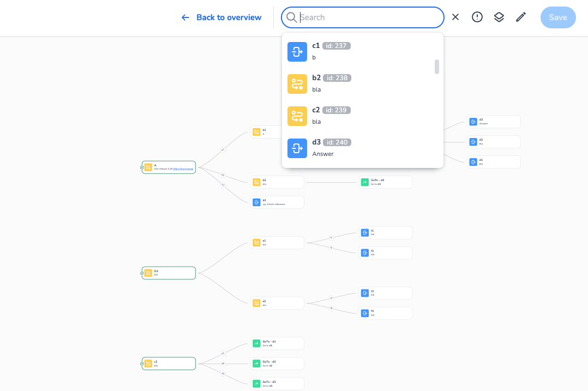
Task: Click green GoTo - d1 node icon
Action: tap(257, 343)
